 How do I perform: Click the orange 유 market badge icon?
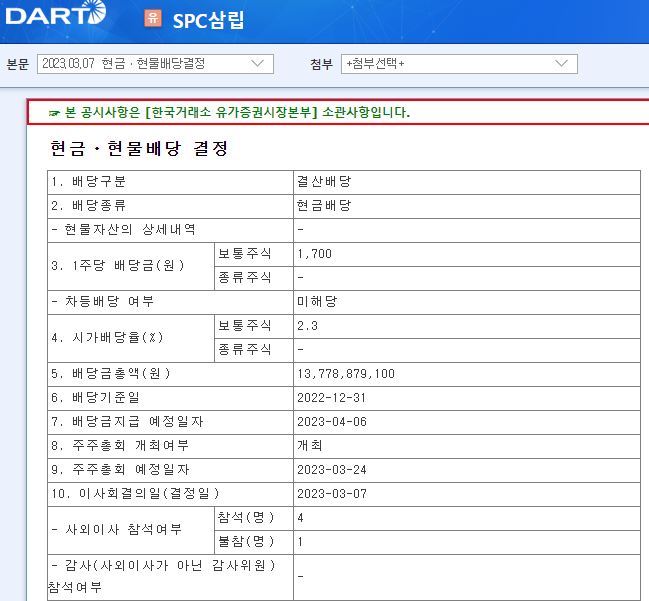point(153,18)
